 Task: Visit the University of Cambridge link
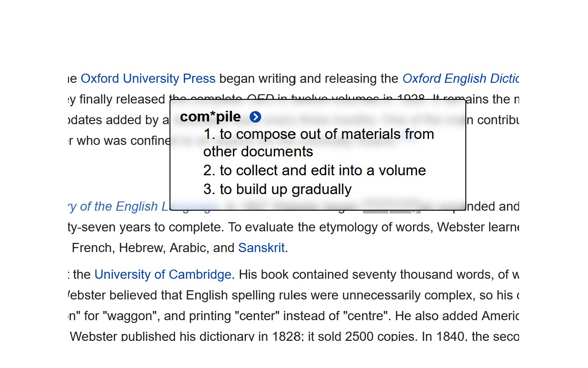click(x=163, y=275)
